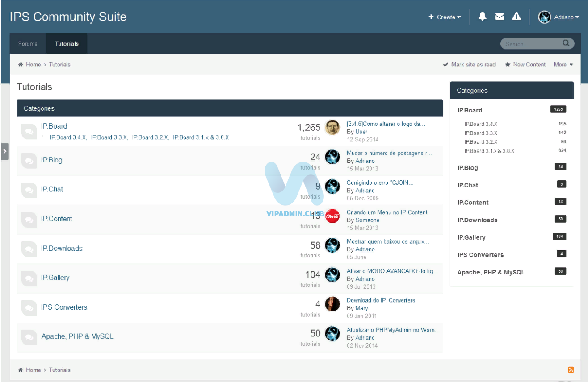The image size is (588, 382).
Task: Open IP.Board 3.2.X subcategory in main list
Action: click(150, 137)
